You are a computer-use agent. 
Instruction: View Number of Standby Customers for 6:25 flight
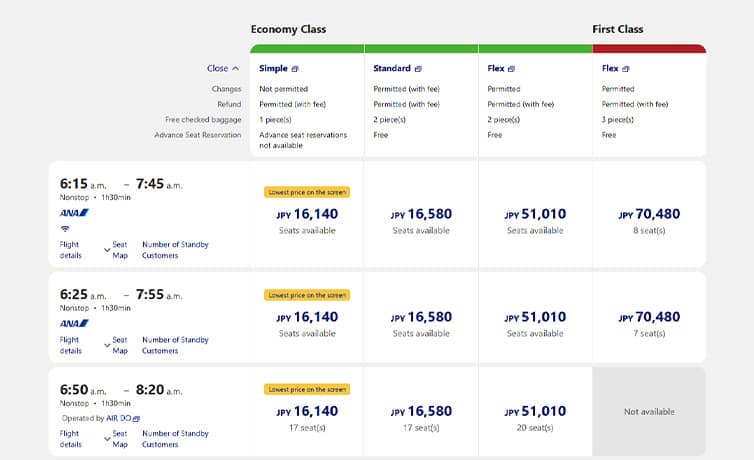(175, 345)
